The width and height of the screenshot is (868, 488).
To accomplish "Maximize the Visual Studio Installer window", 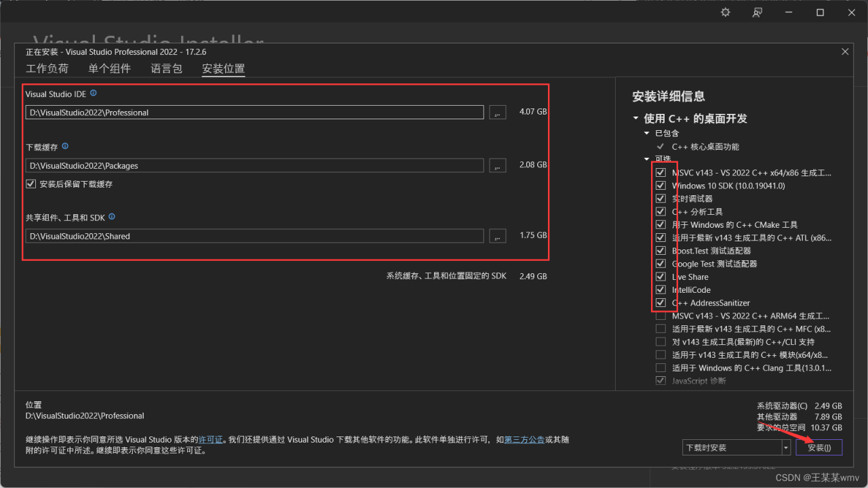I will pyautogui.click(x=821, y=12).
